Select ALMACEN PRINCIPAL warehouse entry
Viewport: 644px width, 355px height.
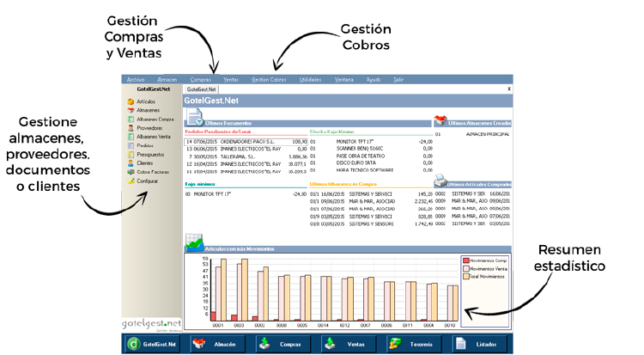tap(473, 134)
